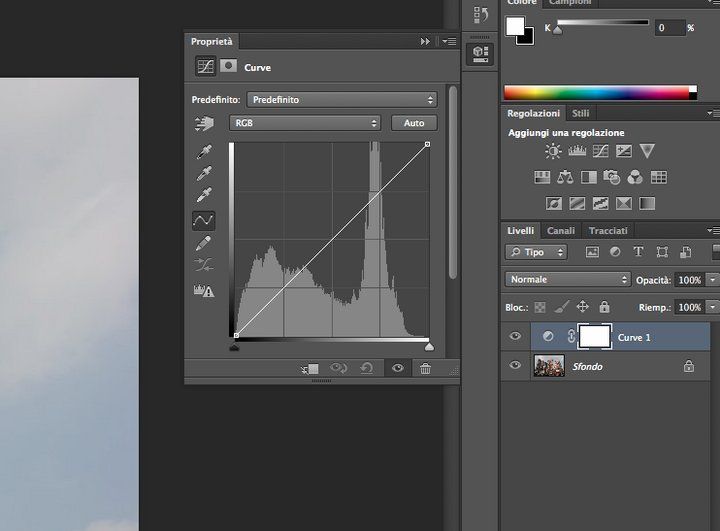Click the K percentage value field
The width and height of the screenshot is (720, 531).
(x=670, y=28)
